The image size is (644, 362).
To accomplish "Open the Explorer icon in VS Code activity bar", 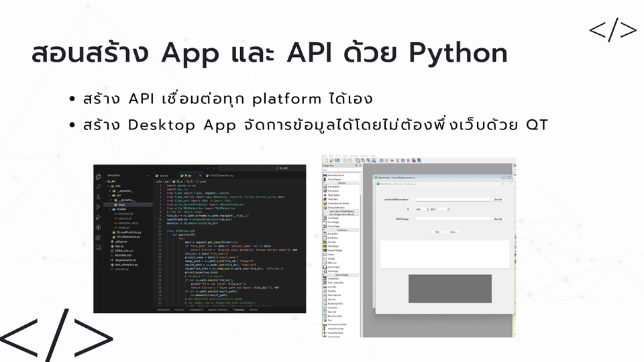I will (98, 177).
